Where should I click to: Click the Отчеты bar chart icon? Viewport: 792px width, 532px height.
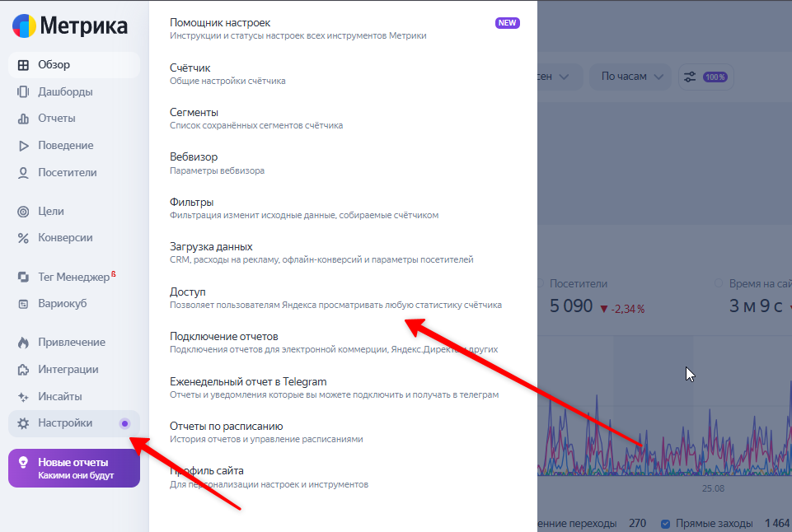[x=23, y=119]
